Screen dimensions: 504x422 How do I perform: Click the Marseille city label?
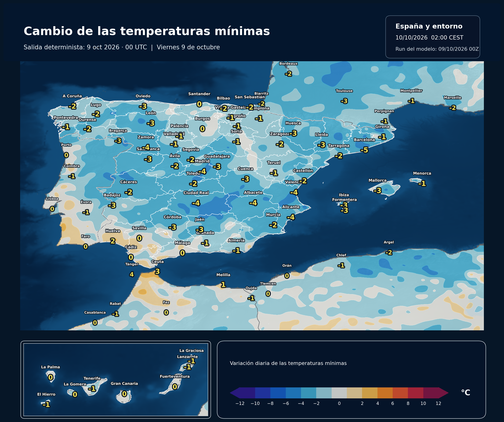click(x=452, y=98)
